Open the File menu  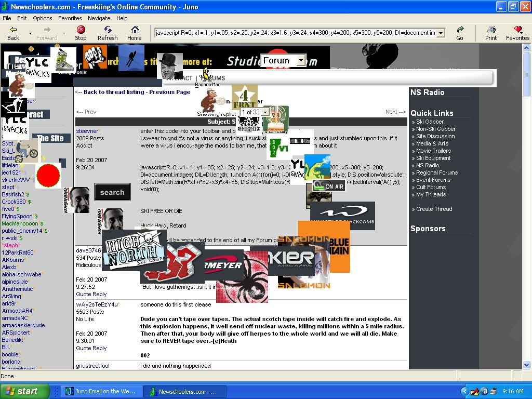pos(7,18)
